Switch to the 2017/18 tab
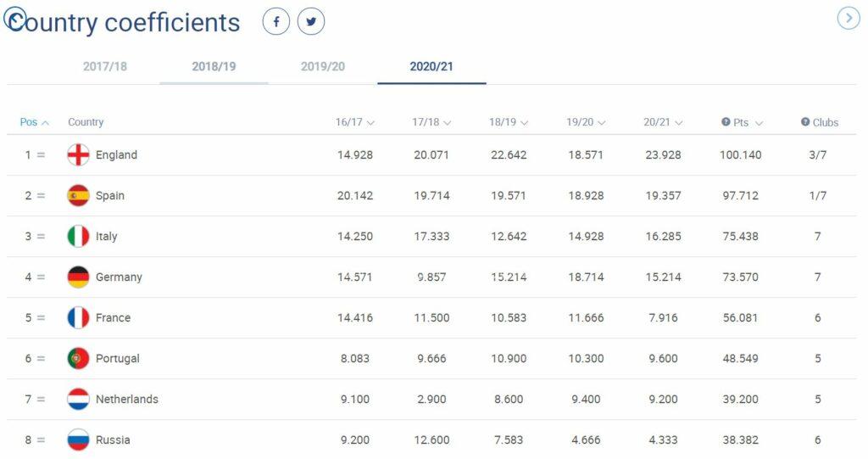Image resolution: width=868 pixels, height=459 pixels. tap(105, 66)
